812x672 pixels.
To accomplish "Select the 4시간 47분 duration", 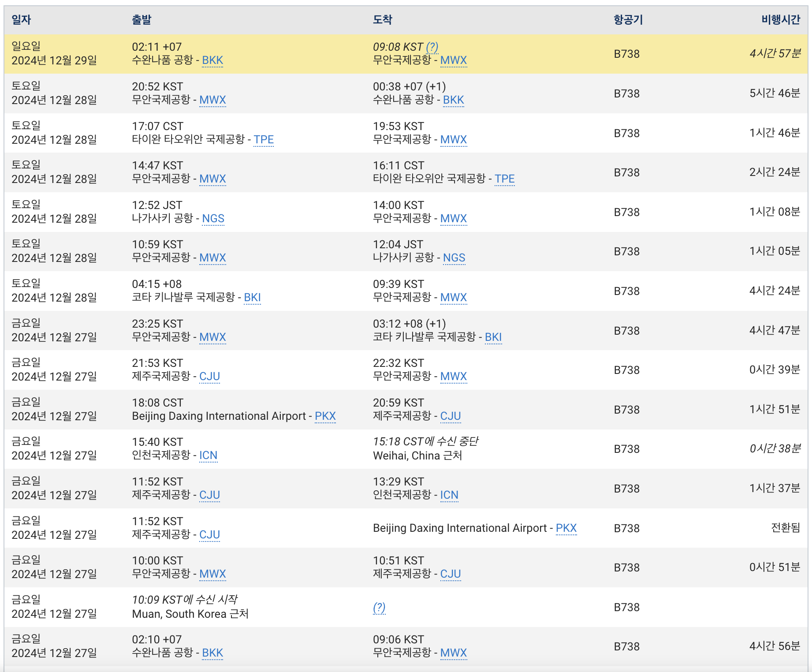I will coord(775,331).
